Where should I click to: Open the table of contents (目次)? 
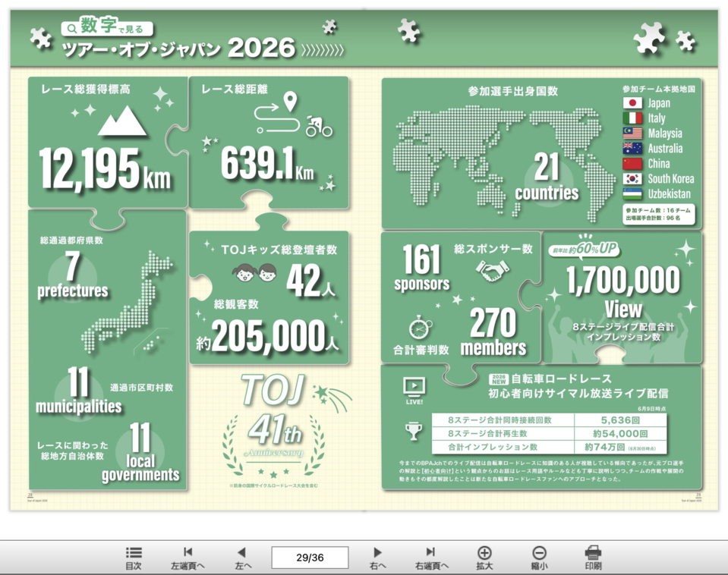pyautogui.click(x=134, y=558)
